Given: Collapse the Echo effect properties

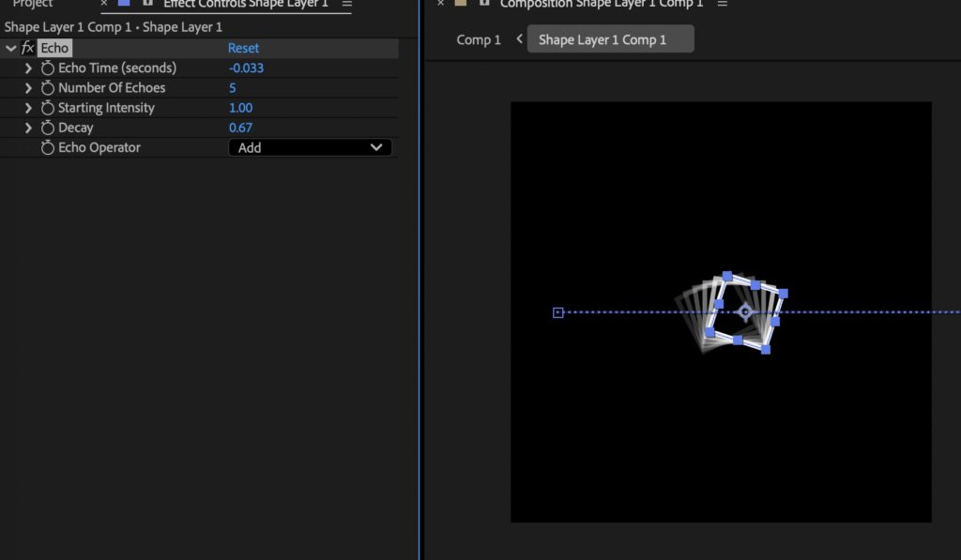Looking at the screenshot, I should click(x=10, y=48).
